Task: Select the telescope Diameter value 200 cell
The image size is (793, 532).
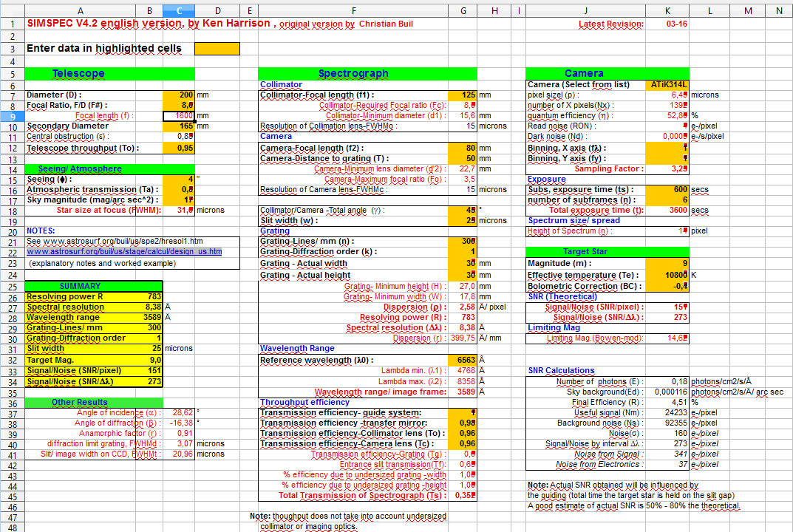Action: 179,95
